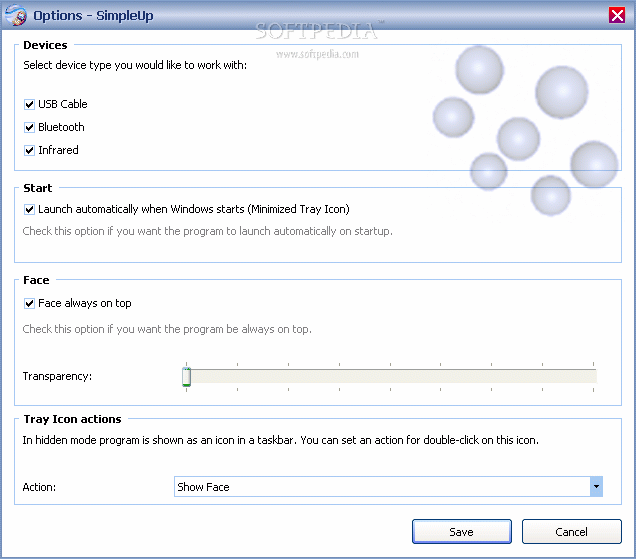Click the Transparency label

coord(57,376)
